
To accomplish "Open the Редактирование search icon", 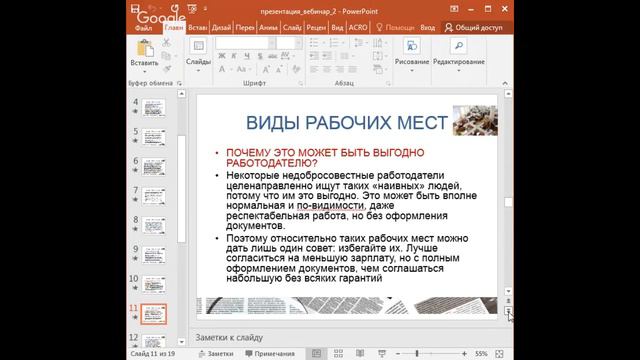I will click(x=459, y=46).
